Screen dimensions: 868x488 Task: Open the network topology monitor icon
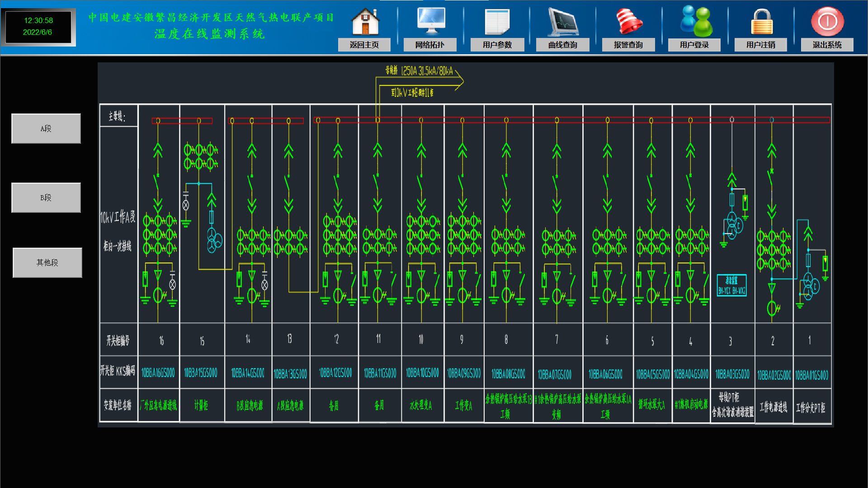(x=431, y=21)
